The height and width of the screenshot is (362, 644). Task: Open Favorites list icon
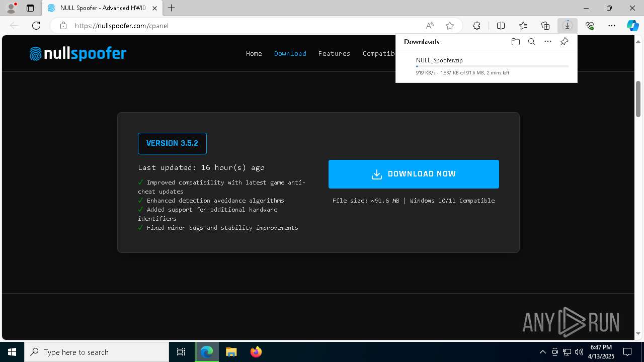[523, 26]
